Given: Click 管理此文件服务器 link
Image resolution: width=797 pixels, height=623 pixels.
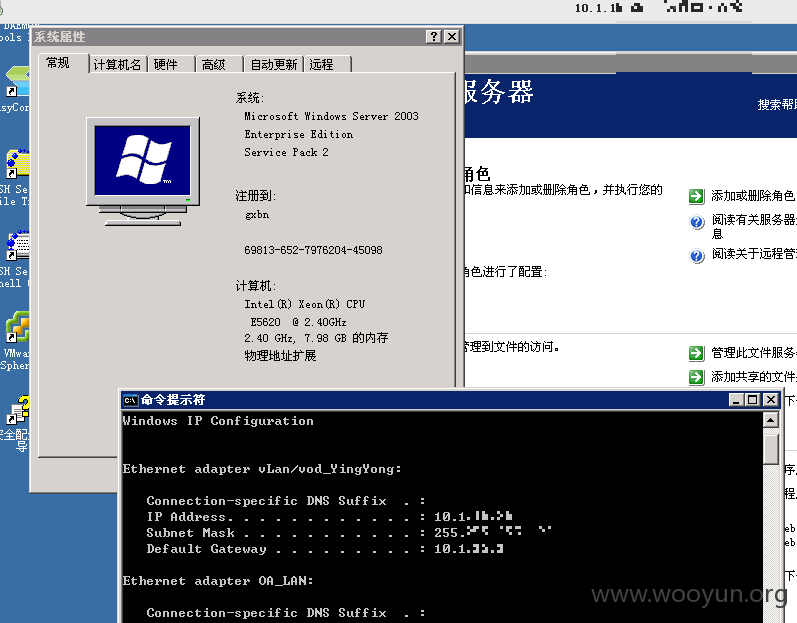Looking at the screenshot, I should [x=754, y=352].
